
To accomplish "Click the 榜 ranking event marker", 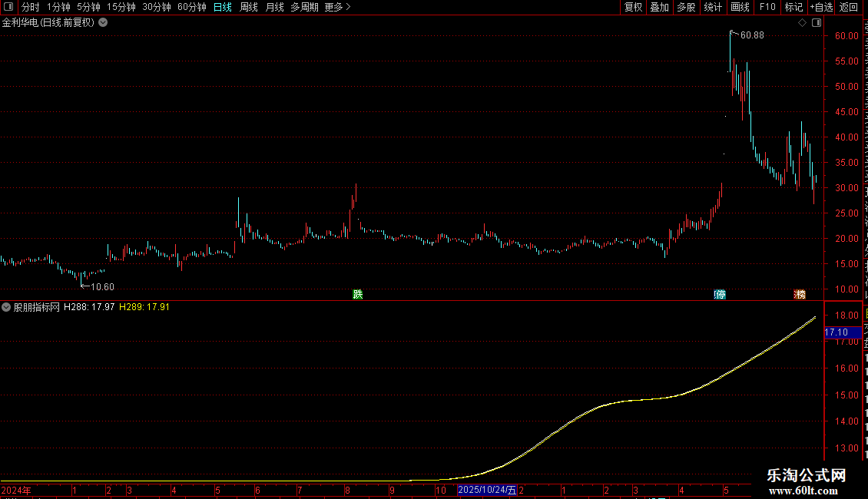I will click(800, 294).
